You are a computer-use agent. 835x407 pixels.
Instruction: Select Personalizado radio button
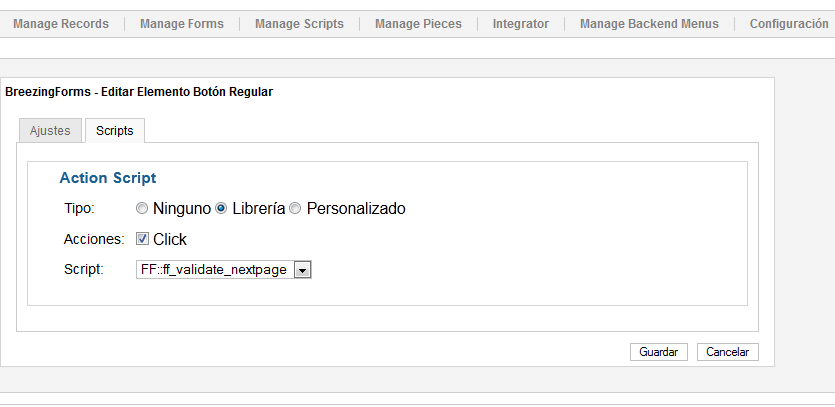coord(296,208)
